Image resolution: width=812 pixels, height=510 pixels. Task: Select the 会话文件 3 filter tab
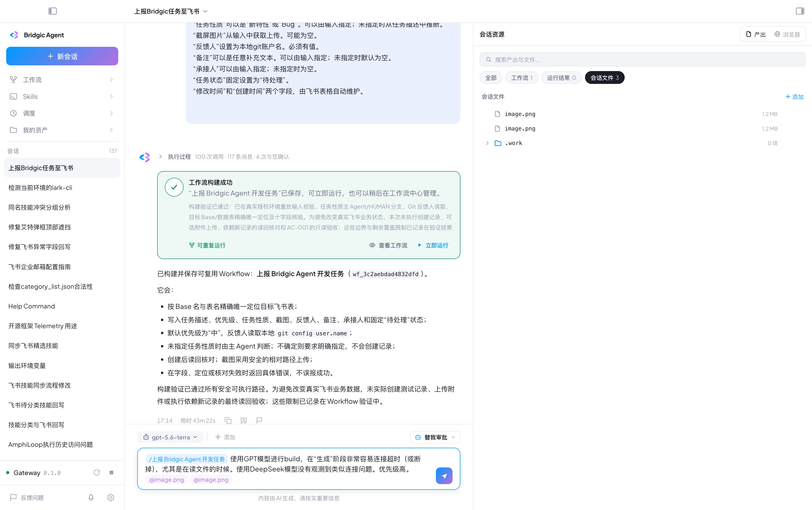pyautogui.click(x=604, y=78)
